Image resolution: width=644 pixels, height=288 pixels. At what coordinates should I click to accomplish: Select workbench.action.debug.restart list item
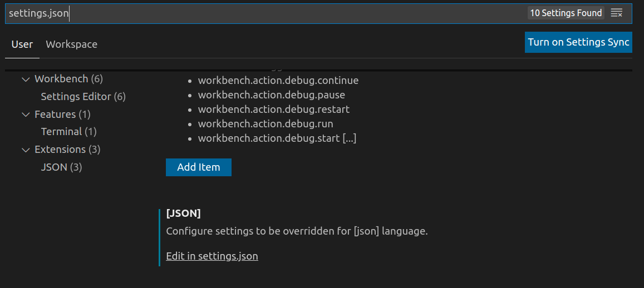(x=273, y=110)
